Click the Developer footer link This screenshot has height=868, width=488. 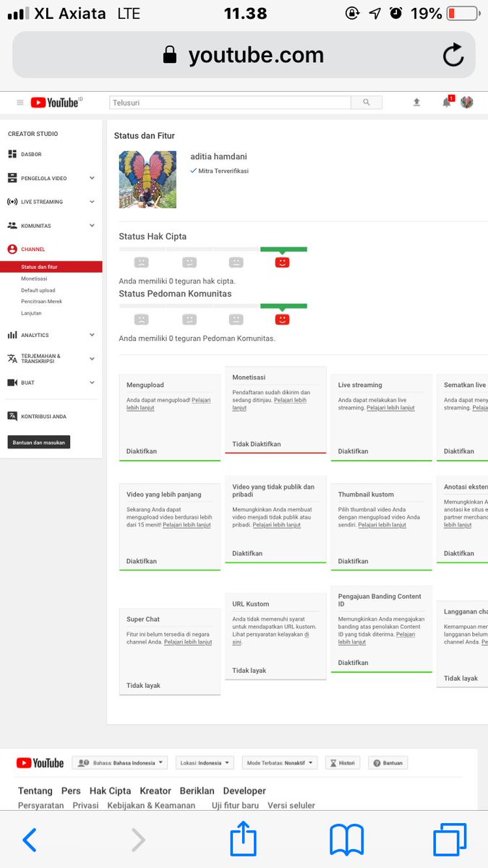pyautogui.click(x=244, y=791)
